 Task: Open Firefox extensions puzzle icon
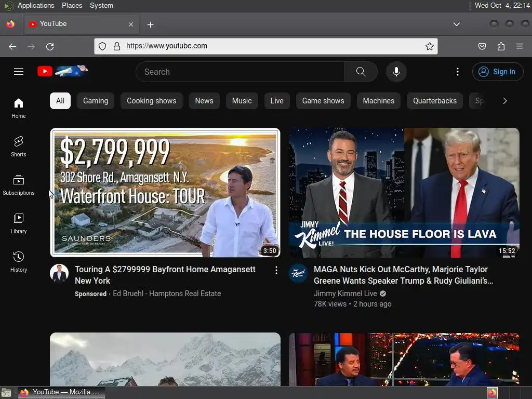501,46
